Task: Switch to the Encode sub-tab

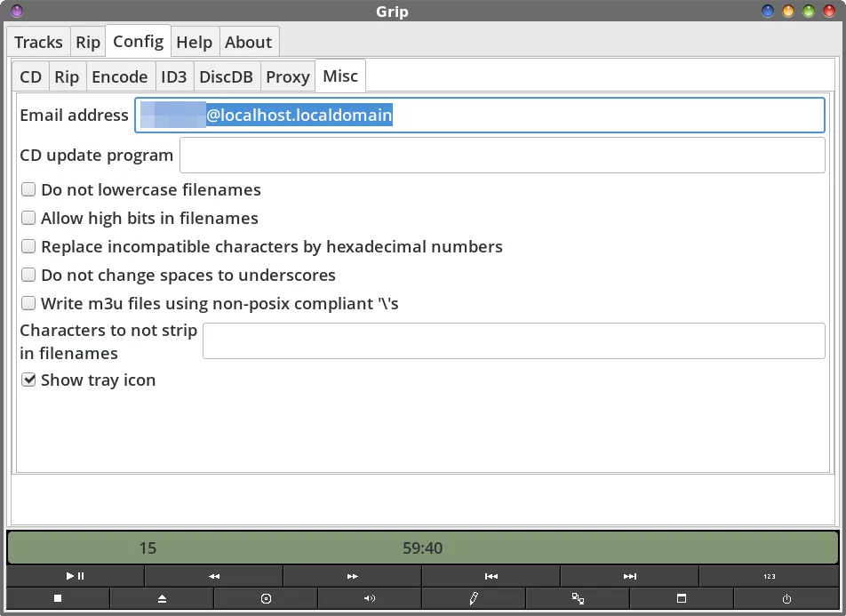Action: coord(120,76)
